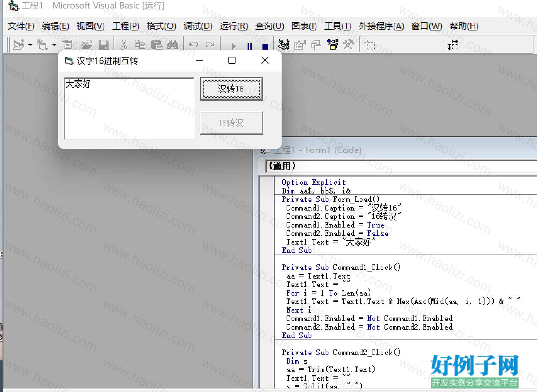Click the Add Standard EXE Project icon

coord(19,45)
